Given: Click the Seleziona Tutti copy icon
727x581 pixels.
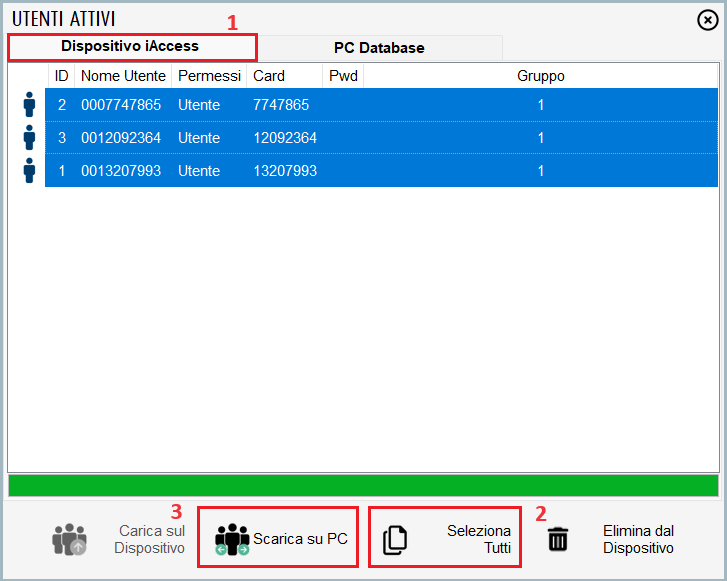Looking at the screenshot, I should [x=395, y=540].
